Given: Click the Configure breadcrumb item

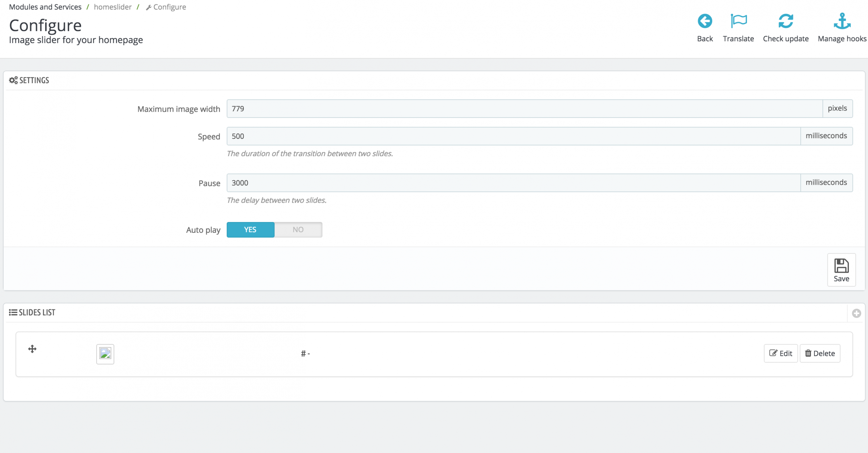Looking at the screenshot, I should [166, 7].
